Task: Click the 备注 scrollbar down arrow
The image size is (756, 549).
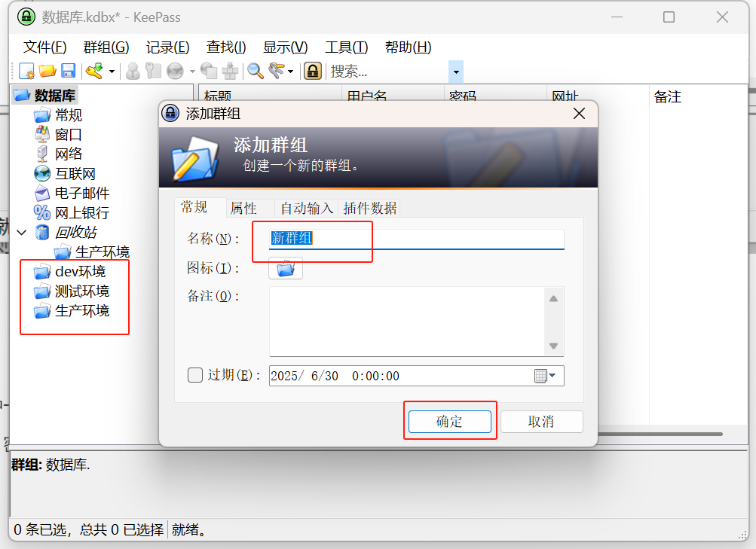Action: point(553,346)
